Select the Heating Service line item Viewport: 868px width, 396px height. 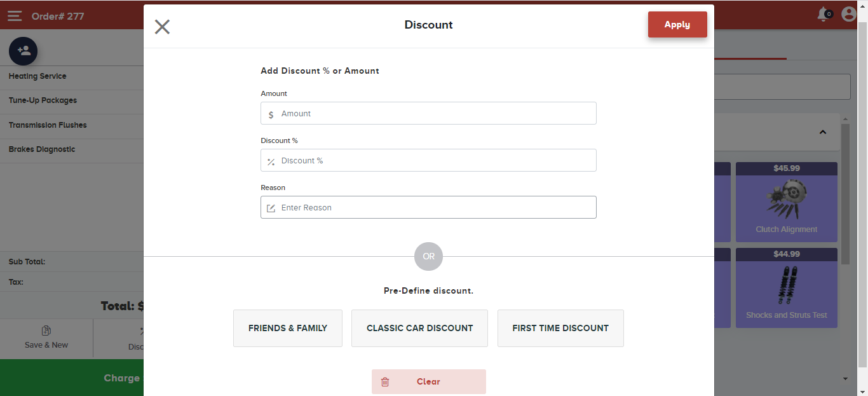37,76
